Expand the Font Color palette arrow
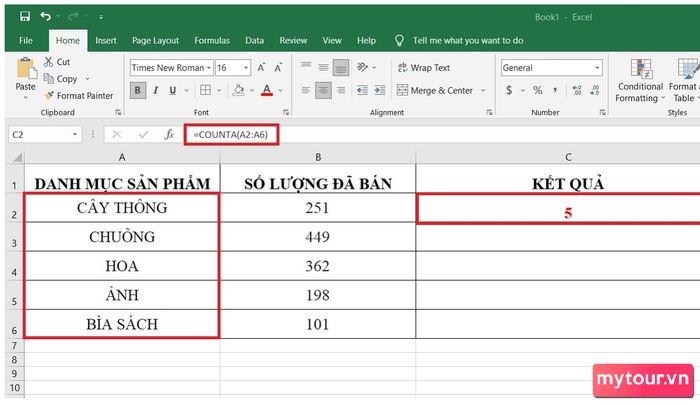700x405 pixels. click(280, 91)
